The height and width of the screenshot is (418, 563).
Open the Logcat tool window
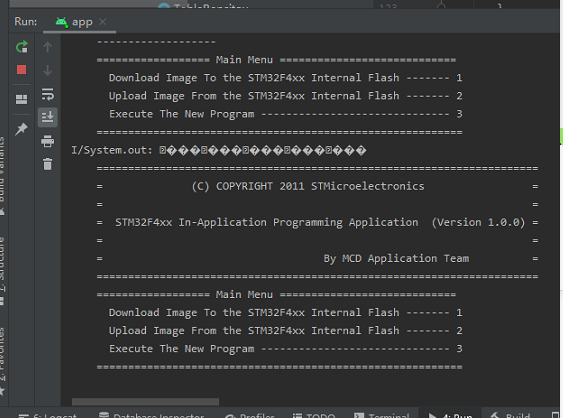click(47, 415)
